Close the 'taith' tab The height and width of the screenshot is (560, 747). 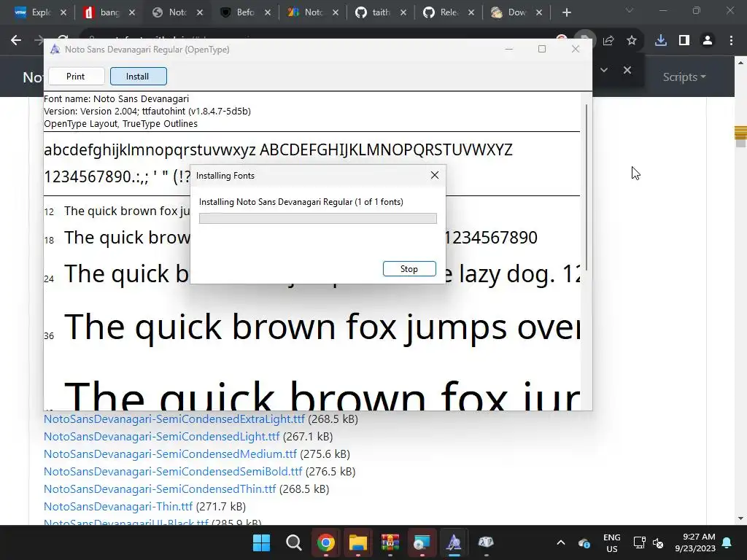(x=403, y=13)
